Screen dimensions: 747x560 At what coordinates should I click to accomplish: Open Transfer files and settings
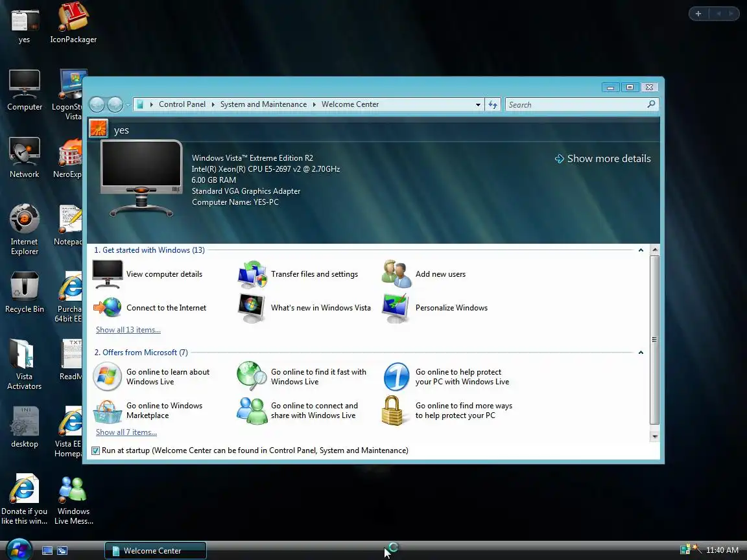298,274
